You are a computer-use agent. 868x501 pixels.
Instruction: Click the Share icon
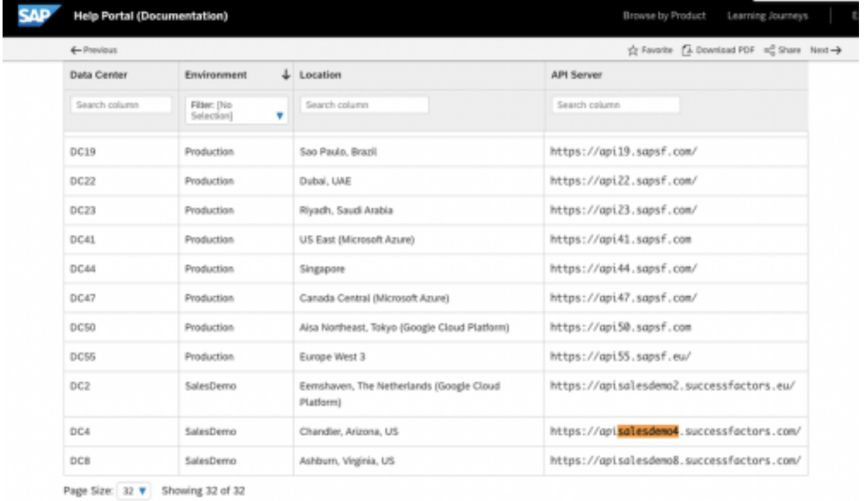click(768, 50)
